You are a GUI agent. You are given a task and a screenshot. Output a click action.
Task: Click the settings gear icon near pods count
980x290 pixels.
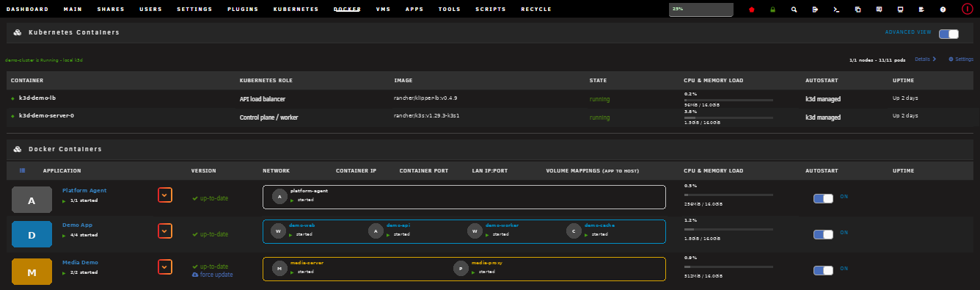click(x=951, y=59)
